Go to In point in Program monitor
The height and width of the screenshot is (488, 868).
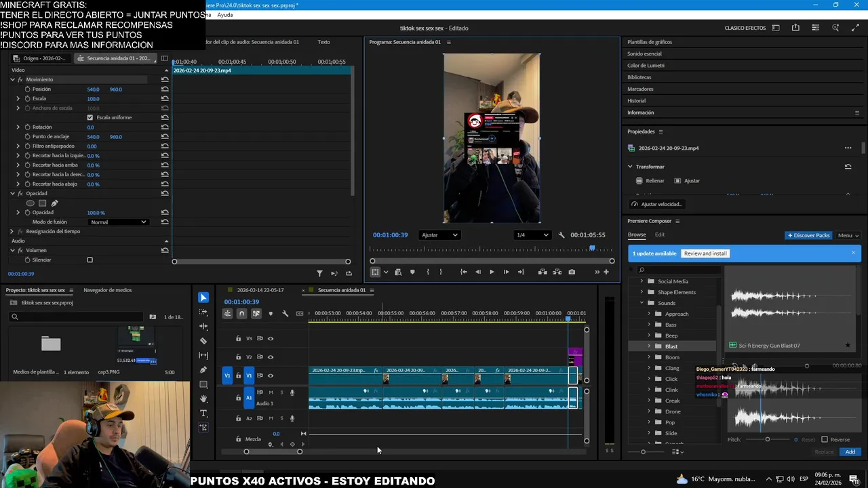coord(463,272)
